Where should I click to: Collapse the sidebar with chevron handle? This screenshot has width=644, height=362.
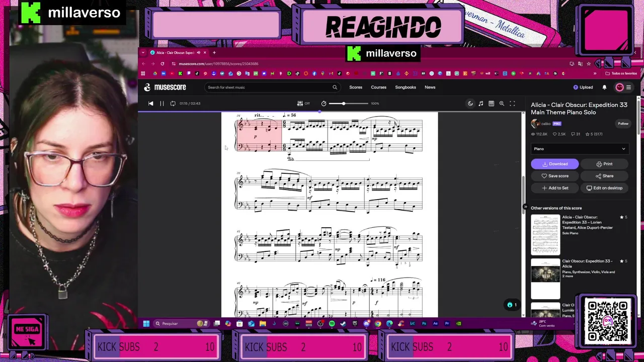[x=525, y=207]
